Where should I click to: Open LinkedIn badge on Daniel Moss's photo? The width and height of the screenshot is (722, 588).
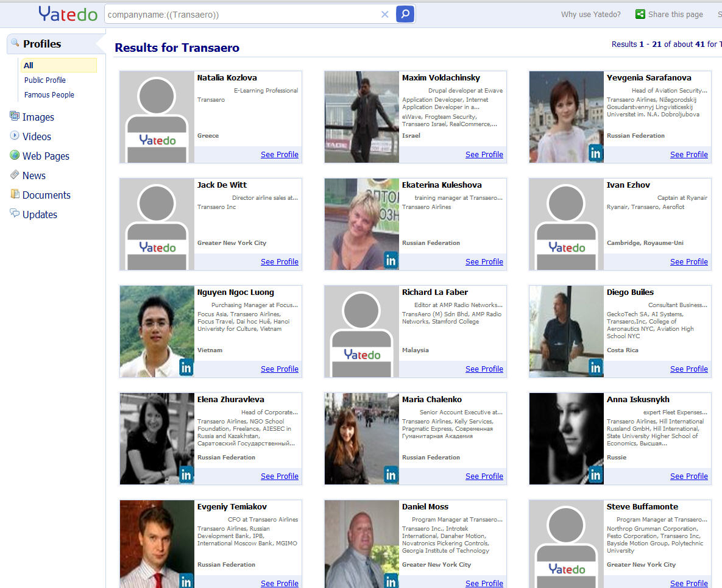coord(391,581)
